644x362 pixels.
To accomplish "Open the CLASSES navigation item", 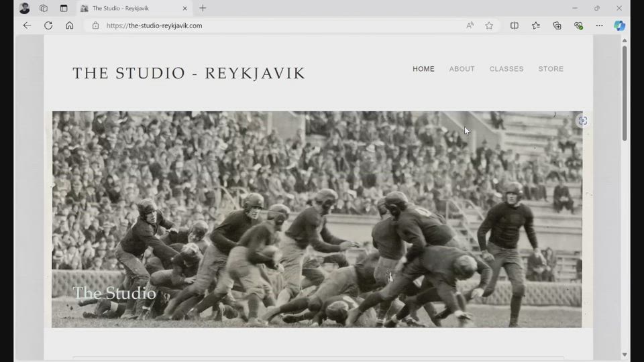I will pos(506,69).
